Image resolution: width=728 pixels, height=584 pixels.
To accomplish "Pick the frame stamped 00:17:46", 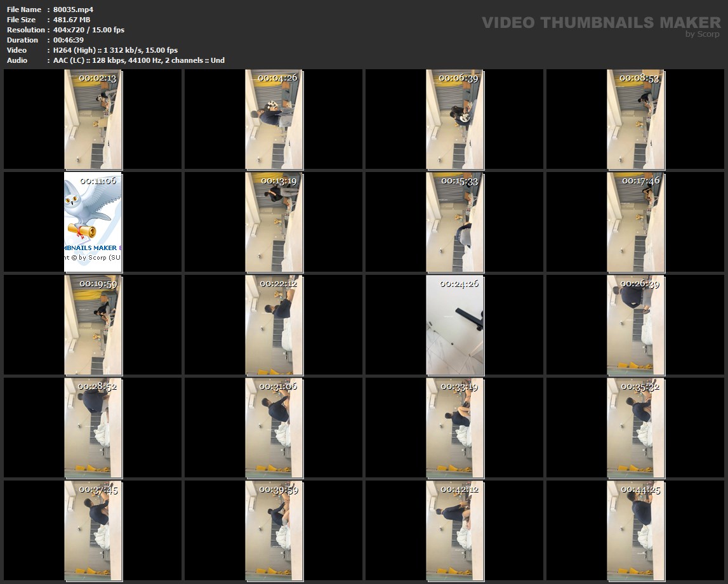I will click(635, 222).
